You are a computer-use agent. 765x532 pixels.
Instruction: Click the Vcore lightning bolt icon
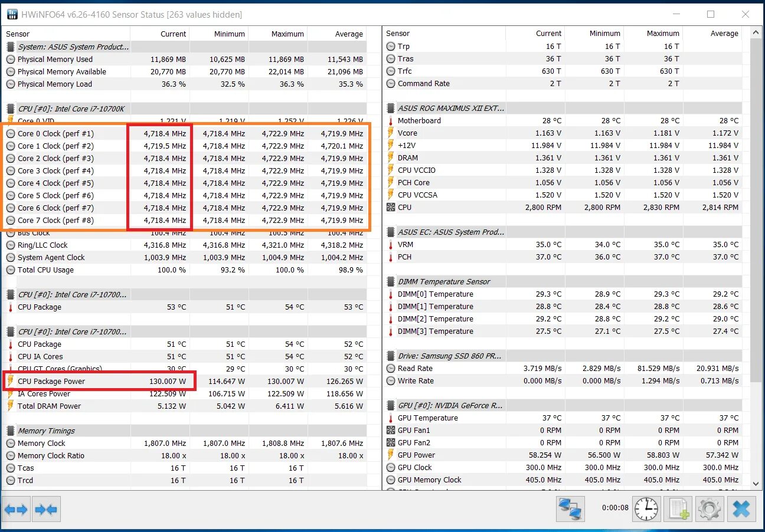391,133
